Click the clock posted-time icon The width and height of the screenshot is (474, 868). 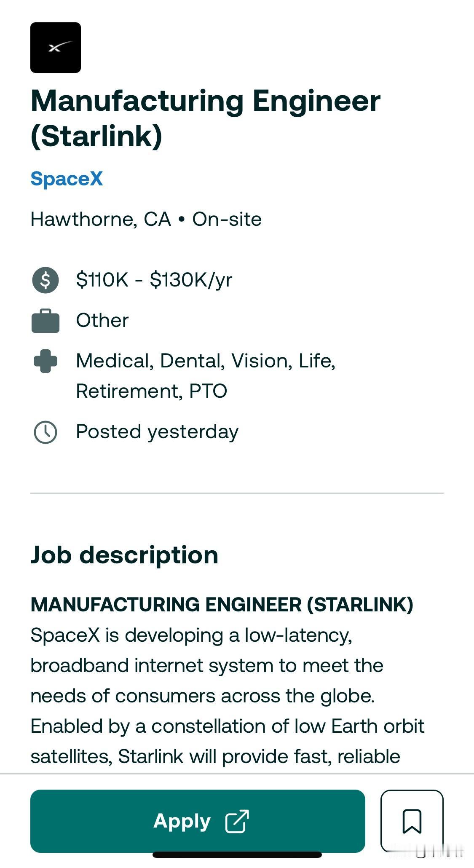coord(46,432)
